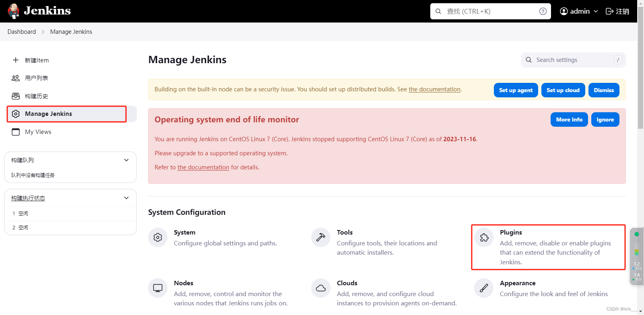This screenshot has height=315, width=644.
Task: Click the Set up cloud button
Action: point(563,90)
